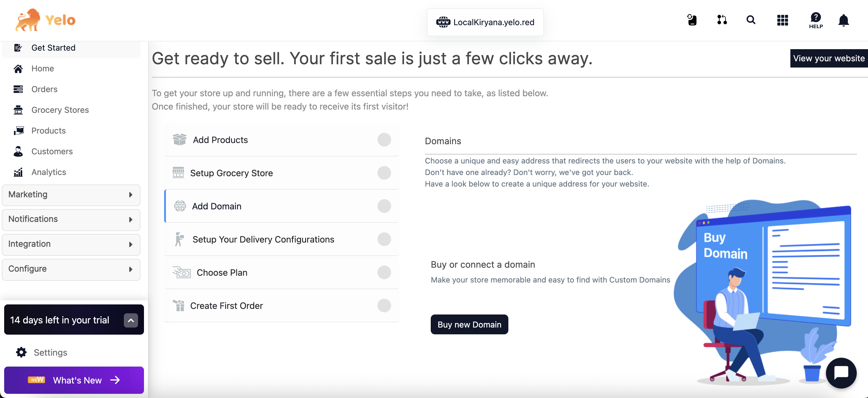Open HELP from the top bar
Screen dimensions: 868x398
point(816,20)
